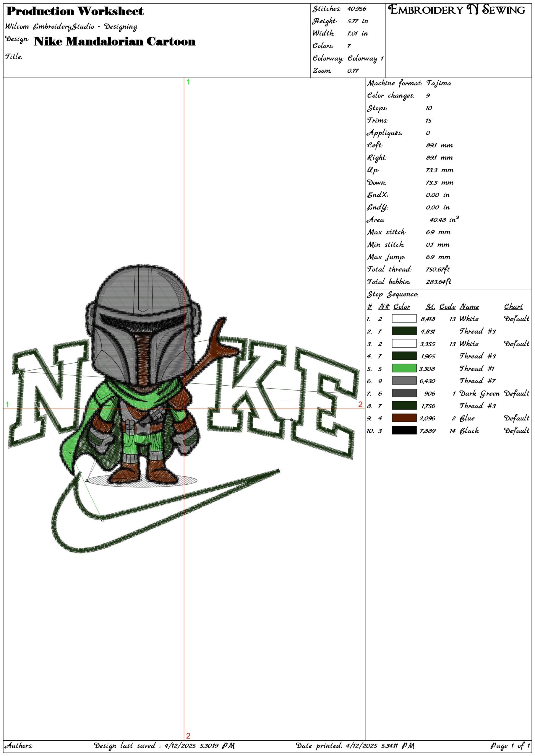This screenshot has height=756, width=535.
Task: Click the 'Blue' thread name in stop 9
Action: tap(467, 418)
